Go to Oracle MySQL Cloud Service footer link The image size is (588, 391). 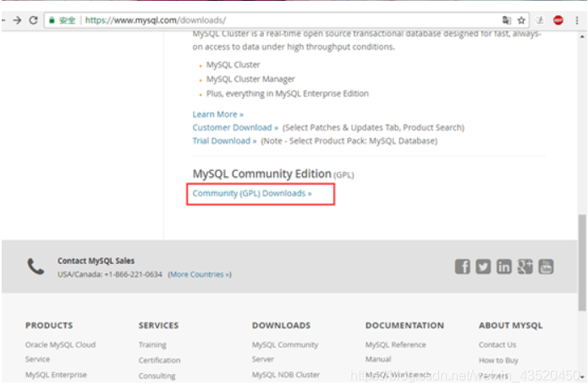(x=60, y=345)
